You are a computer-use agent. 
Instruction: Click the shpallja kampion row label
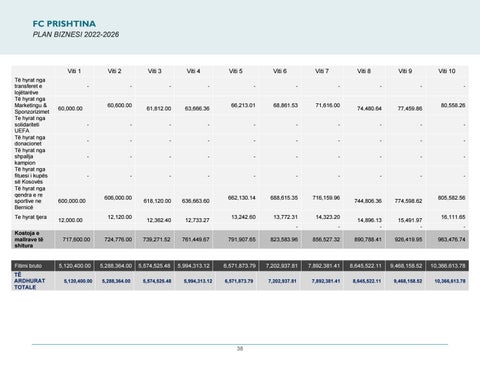tap(30, 156)
